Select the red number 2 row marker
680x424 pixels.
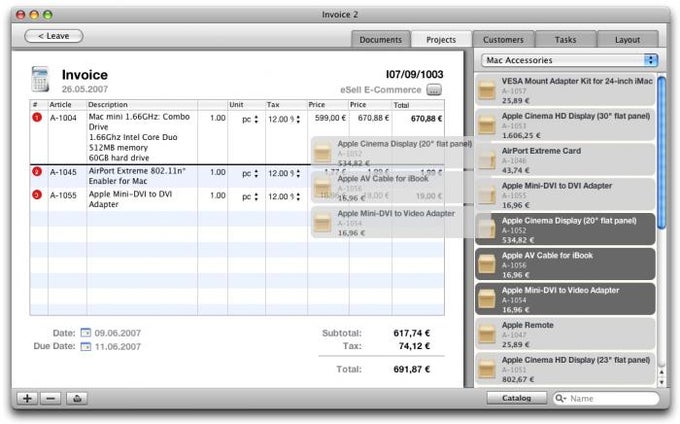pyautogui.click(x=37, y=172)
